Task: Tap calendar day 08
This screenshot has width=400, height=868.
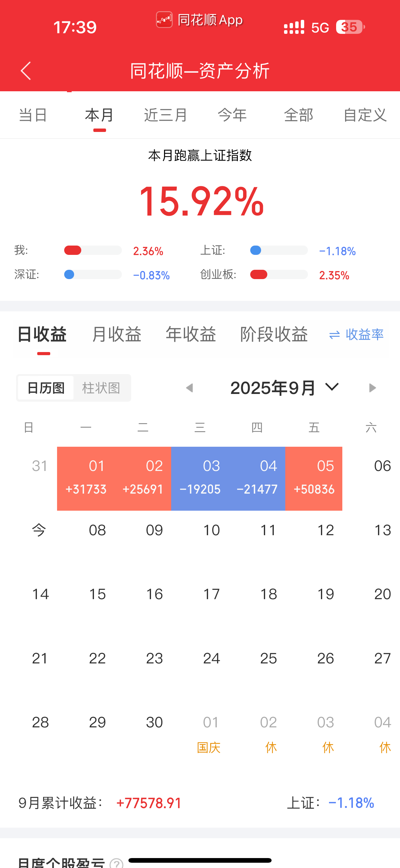Action: point(97,530)
